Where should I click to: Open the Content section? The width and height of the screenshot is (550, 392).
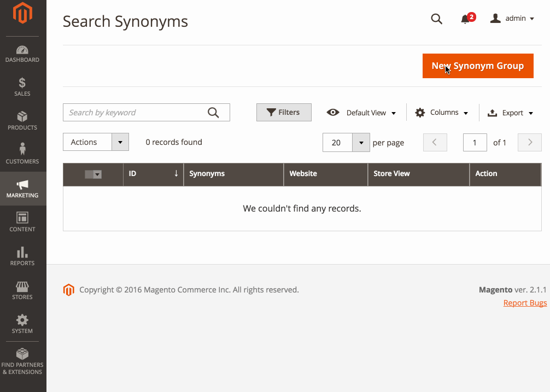22,223
